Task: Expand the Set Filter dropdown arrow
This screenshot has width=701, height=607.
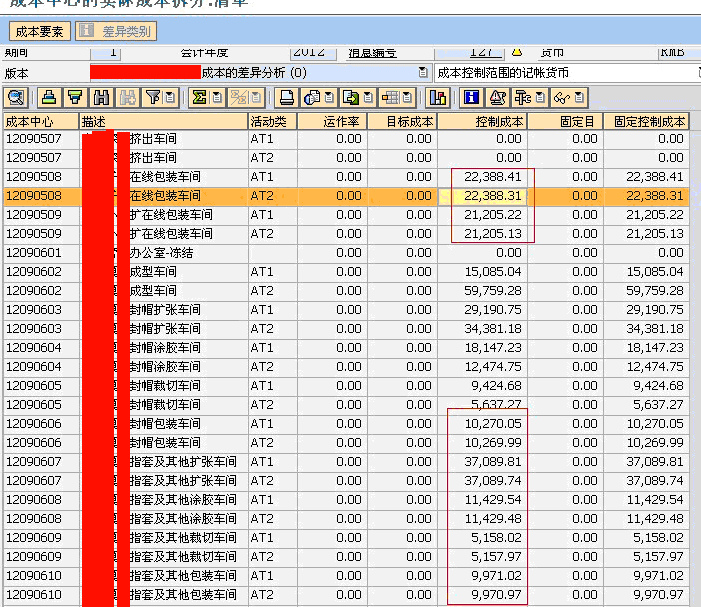Action: [170, 97]
